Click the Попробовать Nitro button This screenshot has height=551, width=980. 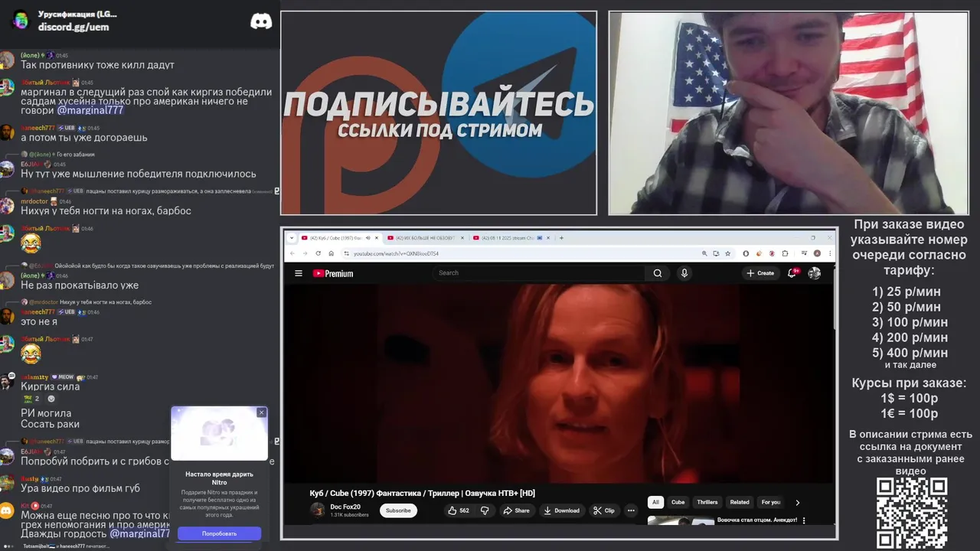pyautogui.click(x=219, y=533)
